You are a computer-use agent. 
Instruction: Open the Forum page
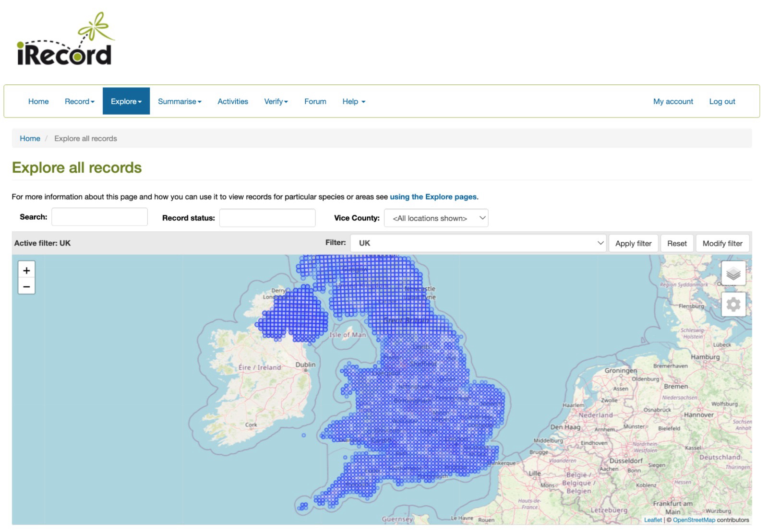click(x=315, y=102)
